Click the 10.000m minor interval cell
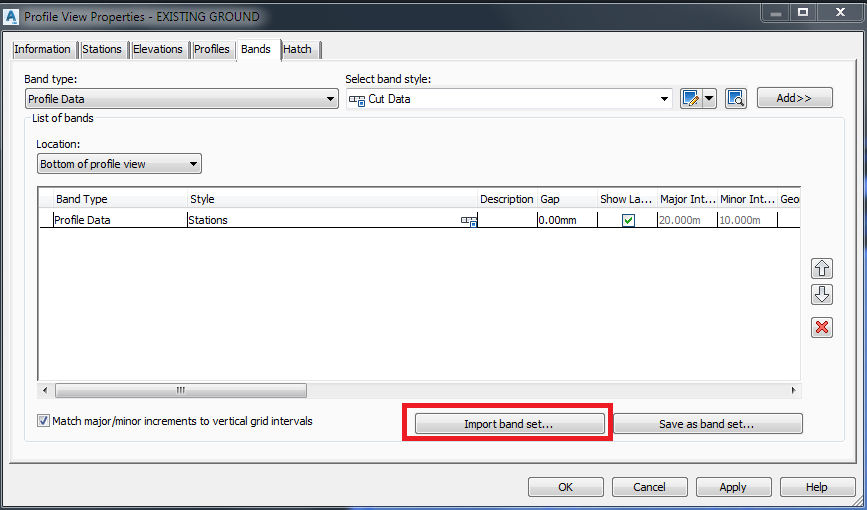The width and height of the screenshot is (867, 510). 747,220
